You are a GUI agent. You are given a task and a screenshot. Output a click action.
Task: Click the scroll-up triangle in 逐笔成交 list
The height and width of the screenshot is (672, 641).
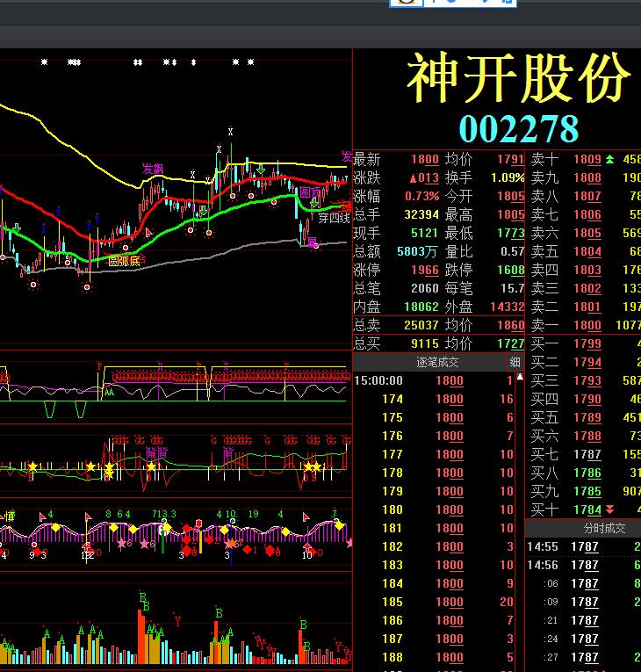pos(520,377)
